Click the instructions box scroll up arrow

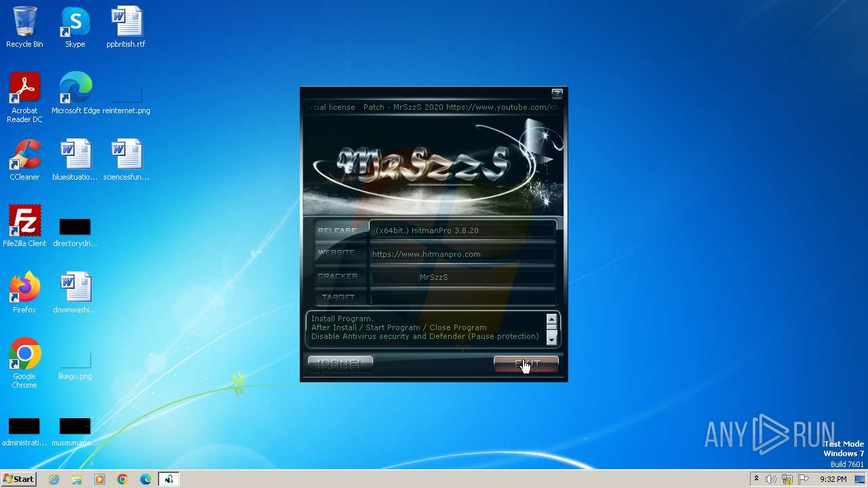(551, 319)
